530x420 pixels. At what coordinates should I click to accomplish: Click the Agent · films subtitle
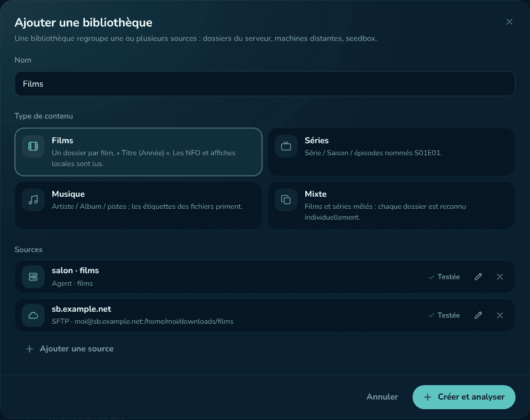pos(72,283)
